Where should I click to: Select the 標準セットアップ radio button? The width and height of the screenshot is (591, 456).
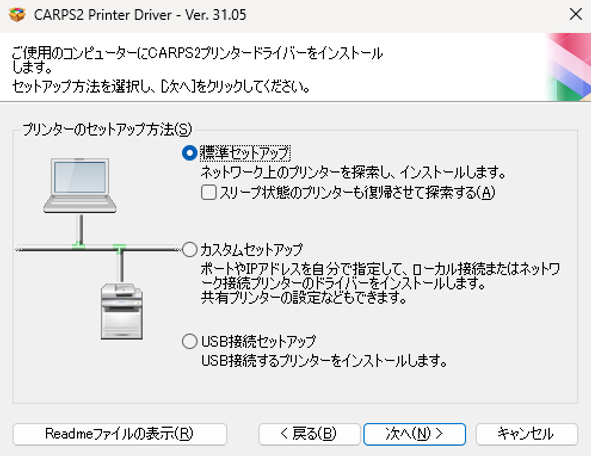point(189,153)
